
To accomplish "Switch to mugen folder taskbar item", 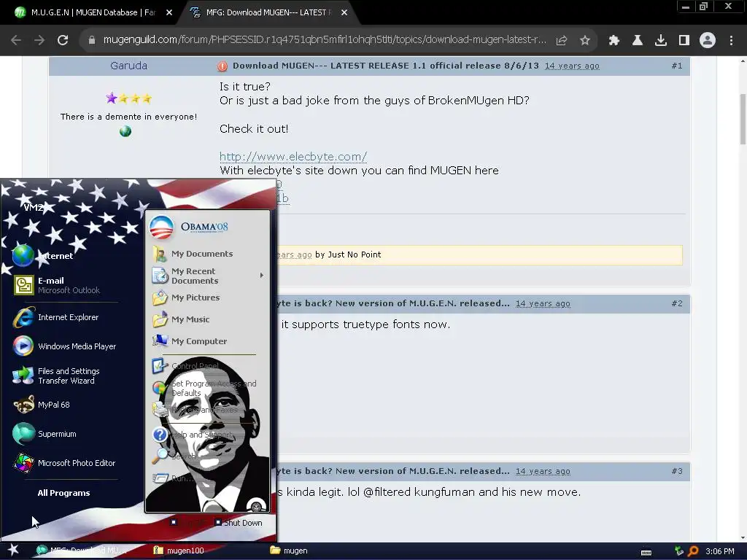I will [289, 551].
